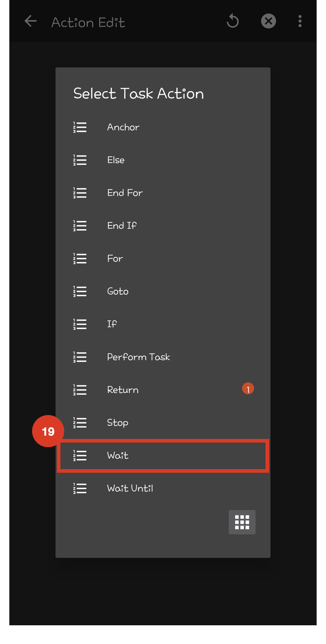Open the three-dot overflow menu
This screenshot has height=644, width=326.
coord(300,21)
